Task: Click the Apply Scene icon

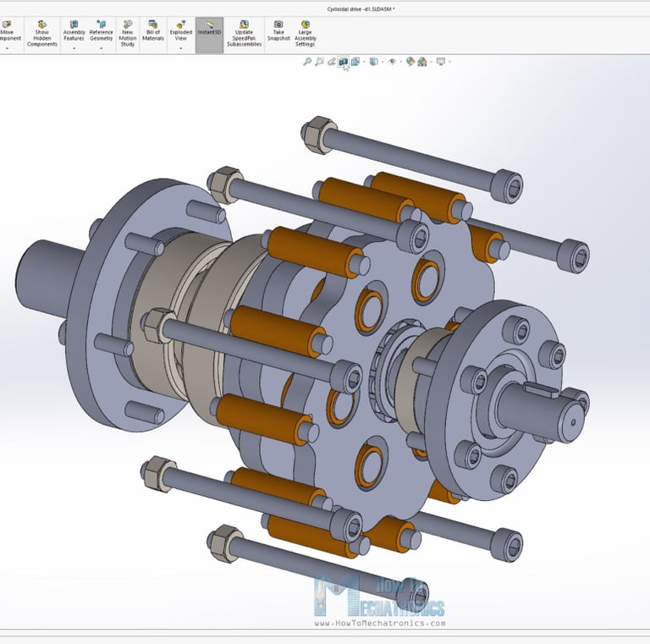Action: point(422,62)
